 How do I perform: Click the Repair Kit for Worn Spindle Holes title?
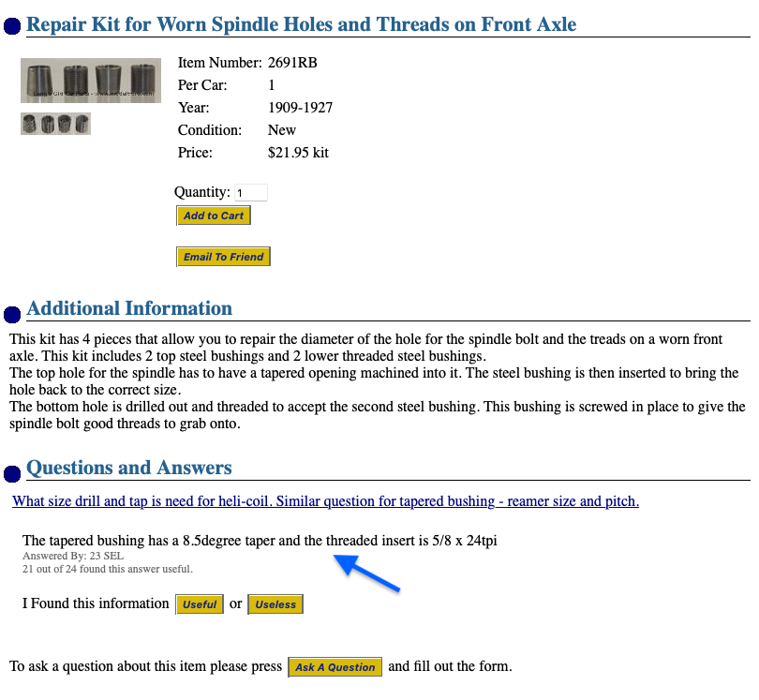(x=301, y=24)
